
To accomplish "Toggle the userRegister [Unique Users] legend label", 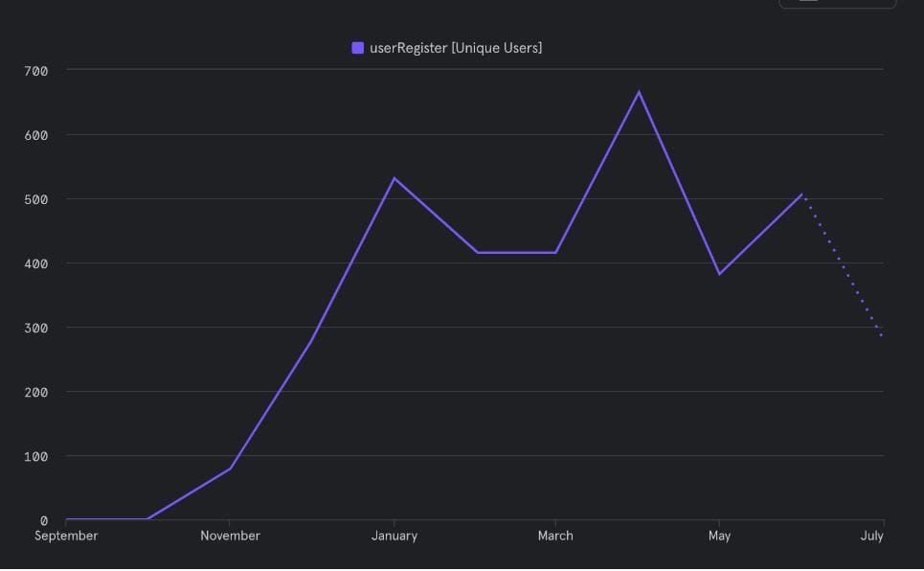I will (456, 48).
